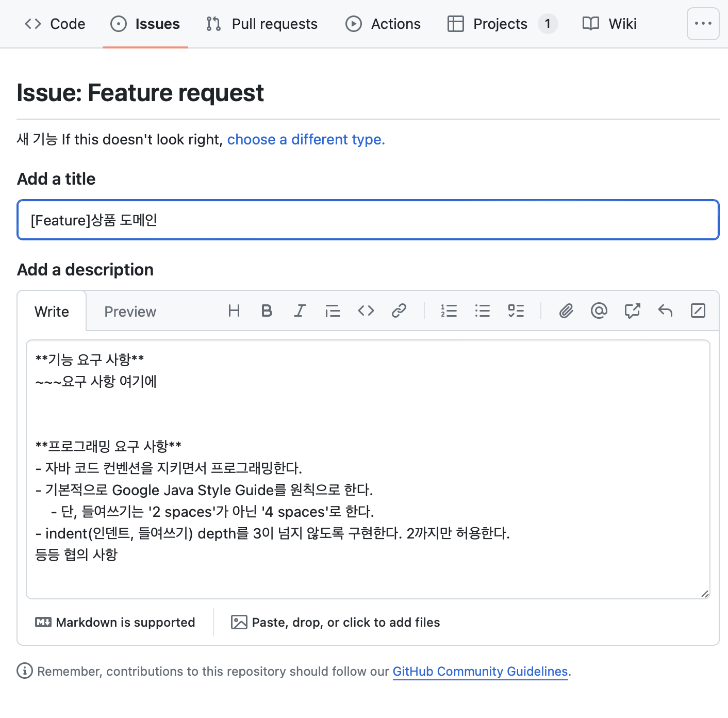Screen dimensions: 728x718
Task: Click the "choose a different type" link
Action: point(306,140)
